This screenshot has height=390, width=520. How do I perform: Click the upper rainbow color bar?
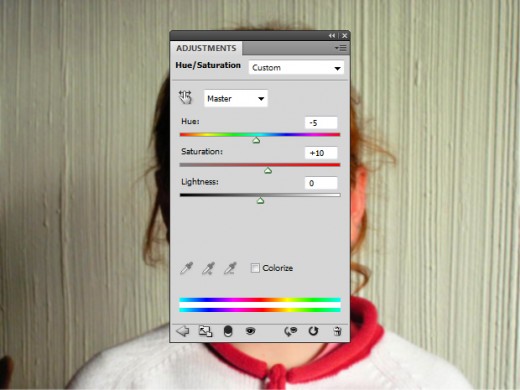coord(260,300)
